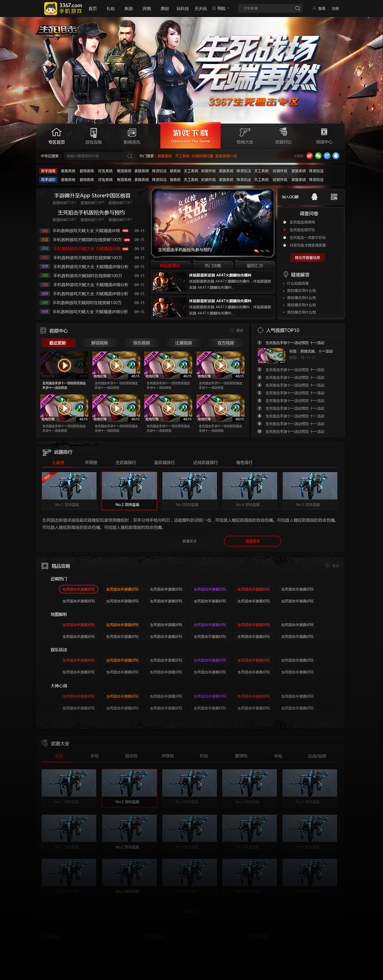
Task: Click the 高手进阶 label
Action: tap(48, 179)
